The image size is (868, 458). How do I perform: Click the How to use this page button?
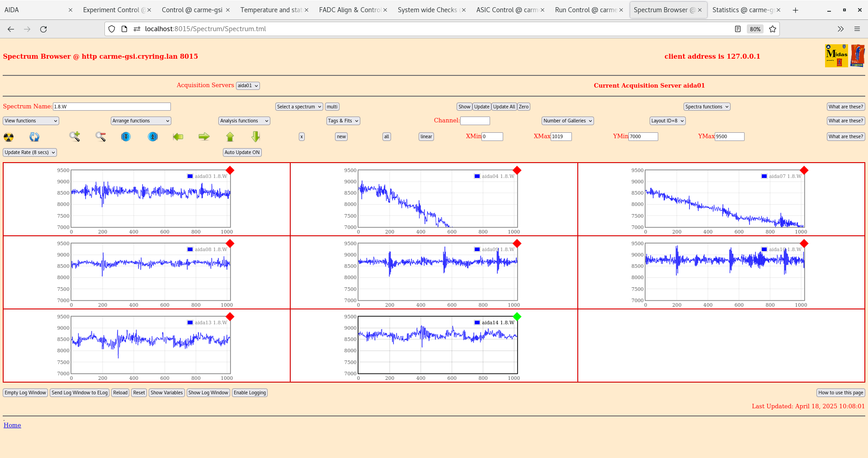click(x=840, y=393)
